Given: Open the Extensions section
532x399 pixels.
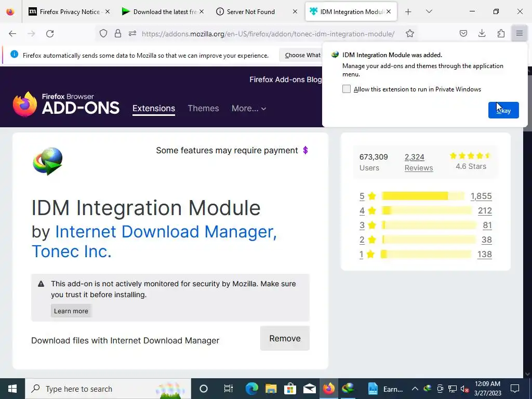Looking at the screenshot, I should point(154,108).
